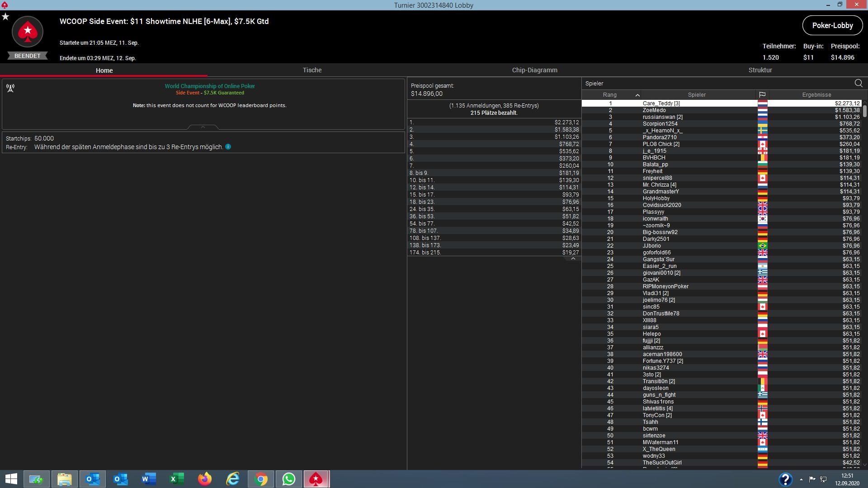Image resolution: width=868 pixels, height=488 pixels.
Task: Click the flag column header icon
Action: (x=762, y=95)
